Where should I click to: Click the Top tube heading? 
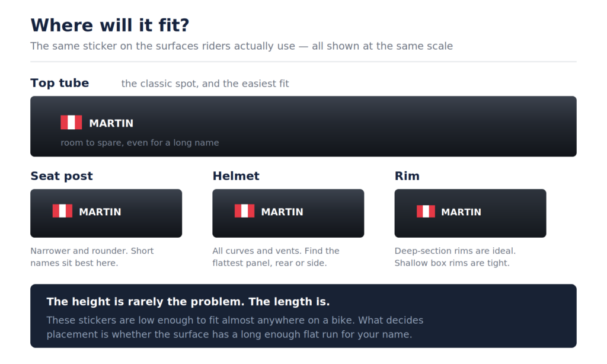[x=60, y=83]
